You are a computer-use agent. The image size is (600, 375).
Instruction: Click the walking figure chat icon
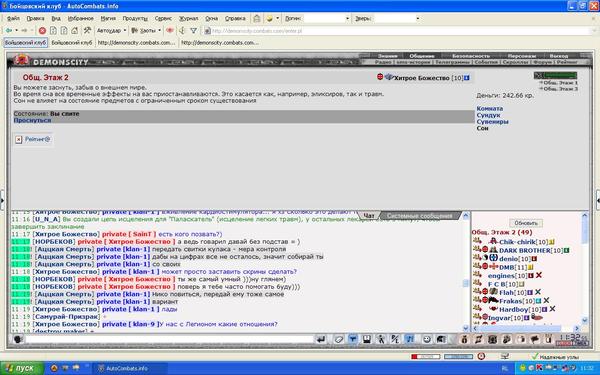(381, 339)
